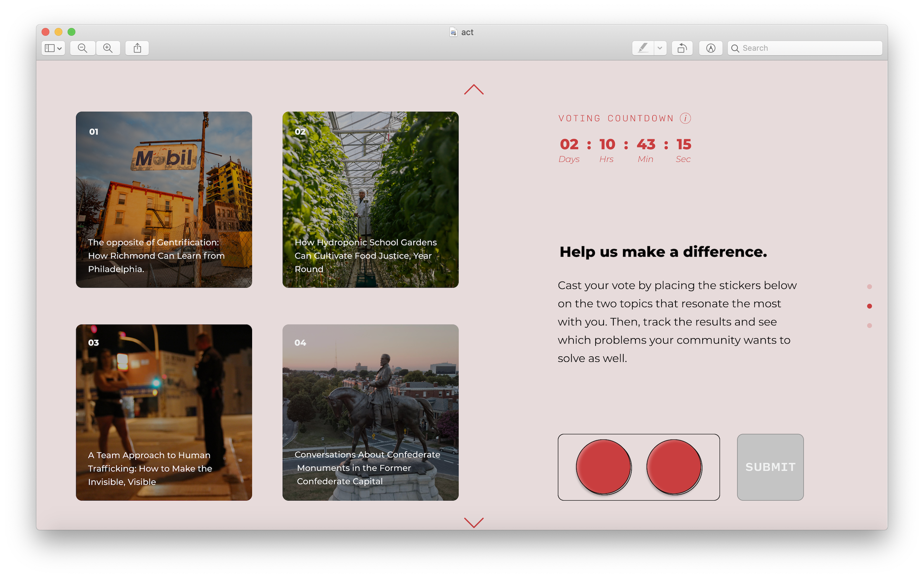Click the red up chevron arrow
The height and width of the screenshot is (578, 924).
coord(474,90)
